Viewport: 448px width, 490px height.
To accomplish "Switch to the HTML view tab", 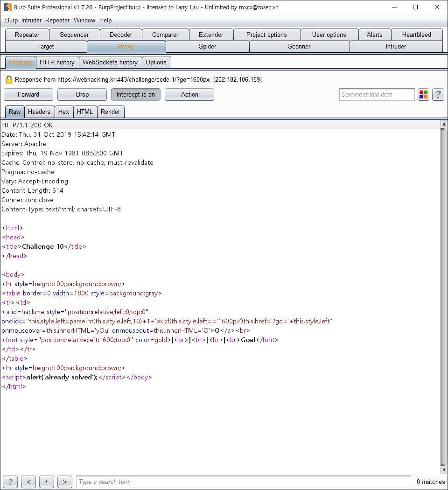I will click(84, 112).
